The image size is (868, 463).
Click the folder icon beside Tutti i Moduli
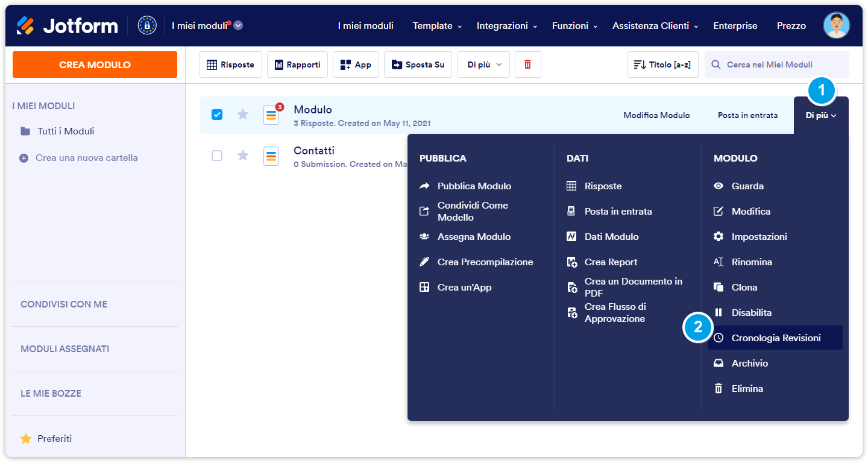(x=25, y=131)
